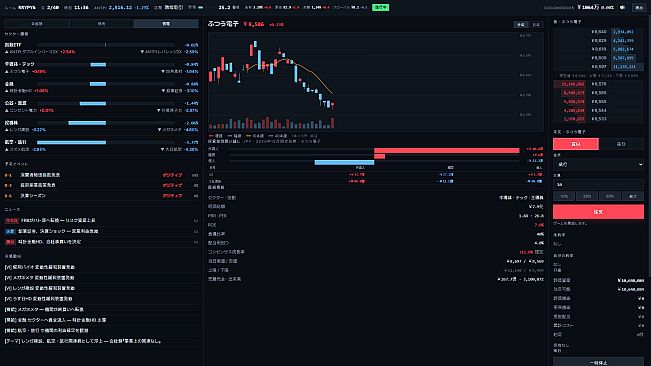The height and width of the screenshot is (366, 651).
Task: Open [需給] 航空・旅行 profit-taking entry
Action: 46,331
